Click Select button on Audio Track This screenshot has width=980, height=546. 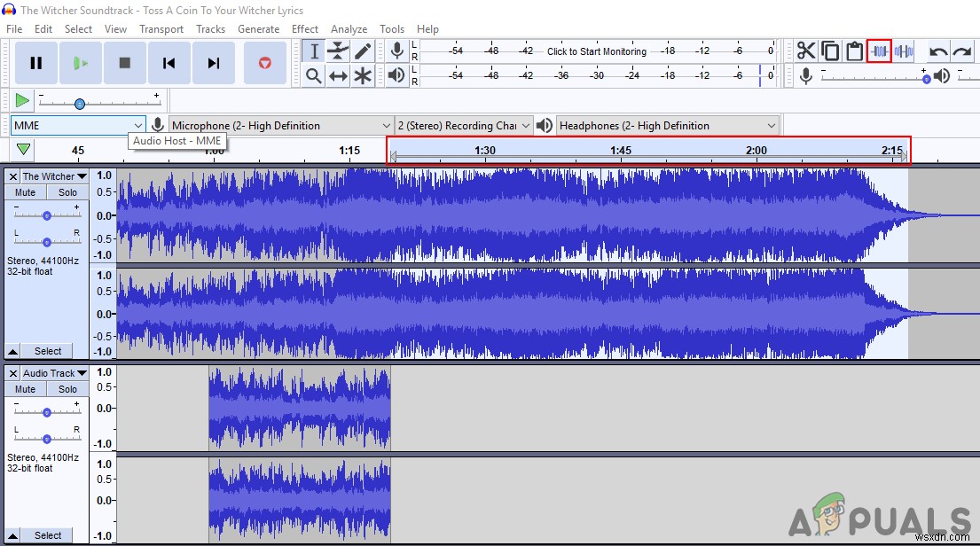tap(48, 535)
